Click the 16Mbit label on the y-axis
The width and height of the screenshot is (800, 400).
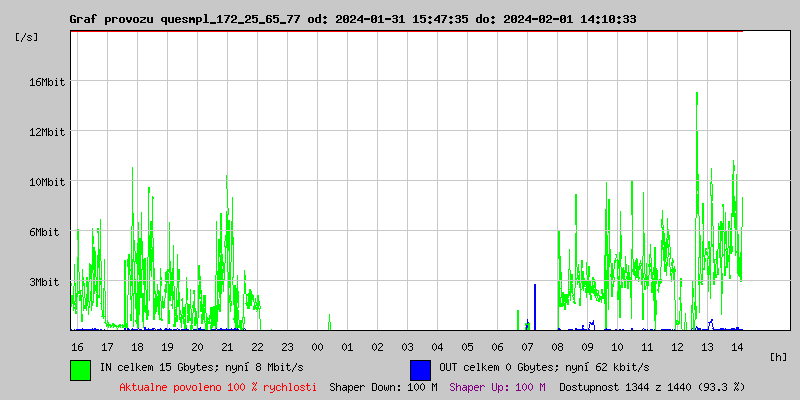click(x=47, y=82)
